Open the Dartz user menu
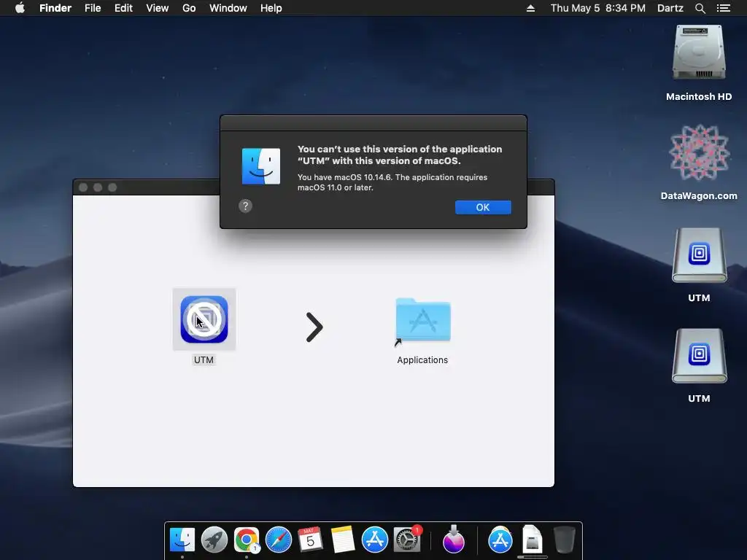 [x=670, y=8]
